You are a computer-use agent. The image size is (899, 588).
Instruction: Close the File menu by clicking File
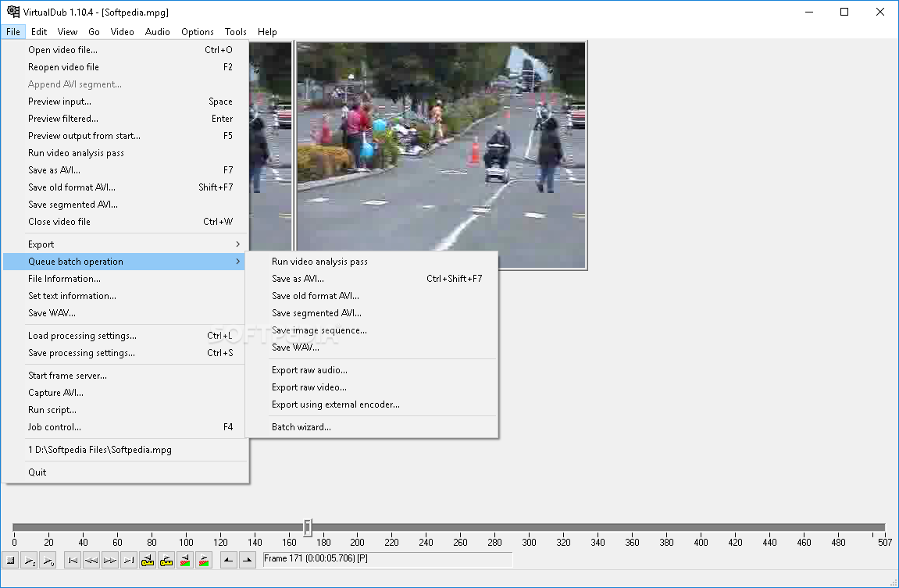coord(13,32)
